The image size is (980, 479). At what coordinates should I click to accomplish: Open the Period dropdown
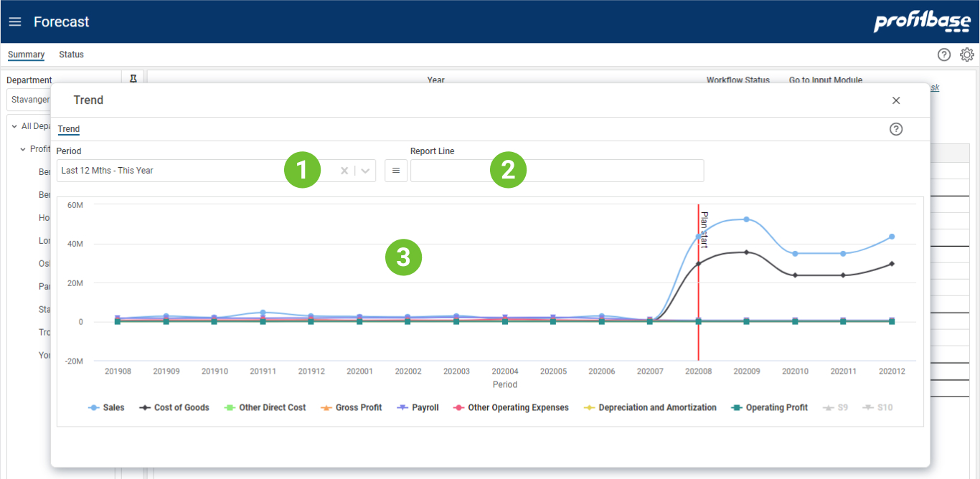(365, 170)
